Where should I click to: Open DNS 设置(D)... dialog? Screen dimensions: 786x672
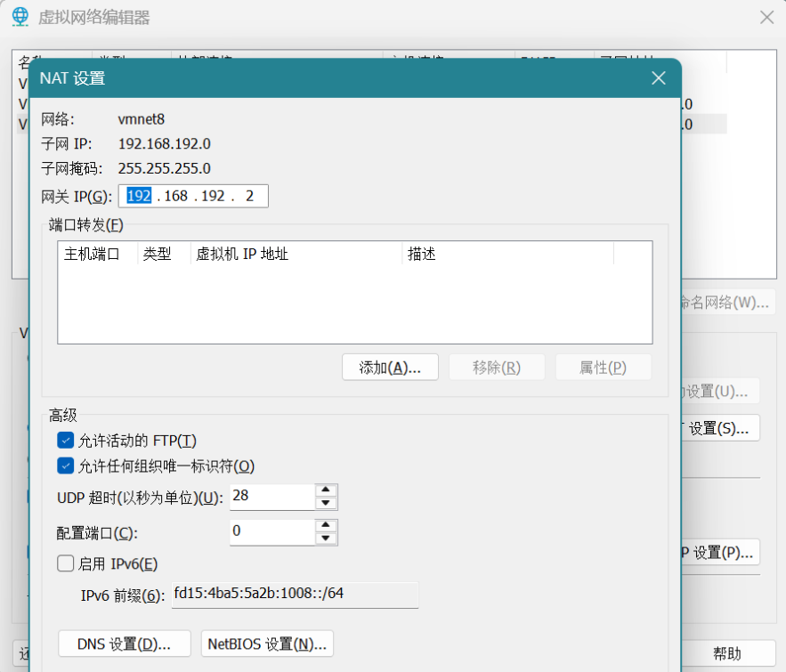pyautogui.click(x=125, y=644)
